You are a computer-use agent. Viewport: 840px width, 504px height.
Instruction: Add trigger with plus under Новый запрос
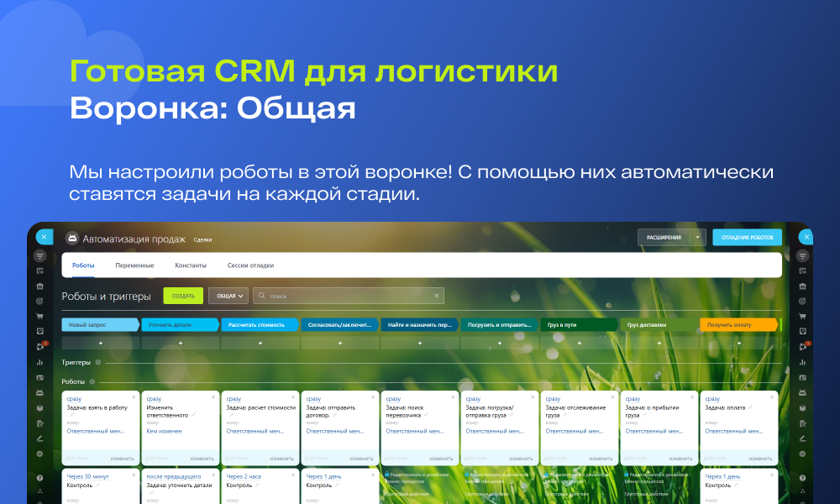pos(100,343)
